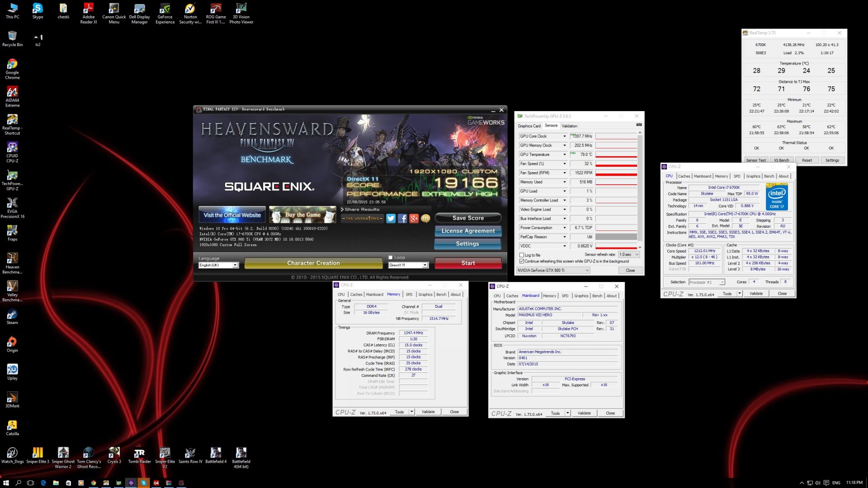The width and height of the screenshot is (868, 488).
Task: Open the Norton Security desktop icon
Action: (x=190, y=14)
